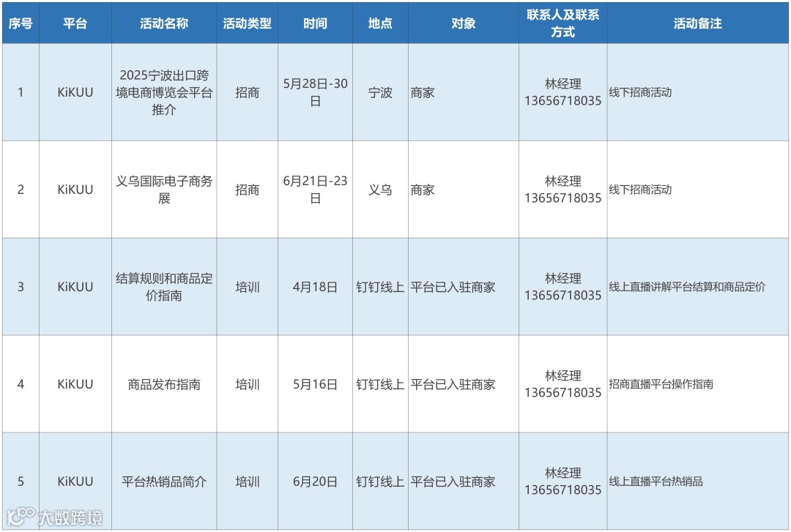This screenshot has height=532, width=791.
Task: Click the 序号 column header
Action: click(21, 23)
